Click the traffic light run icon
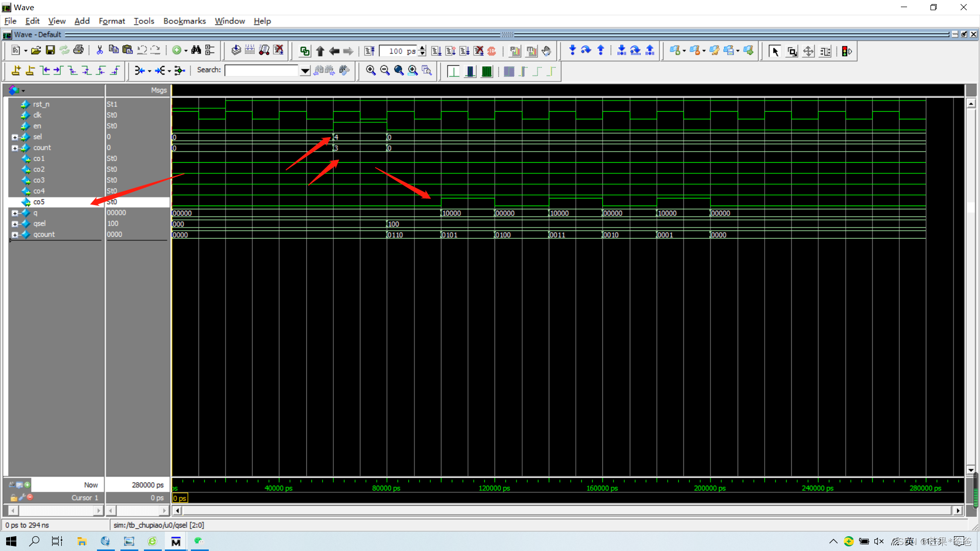 [846, 51]
